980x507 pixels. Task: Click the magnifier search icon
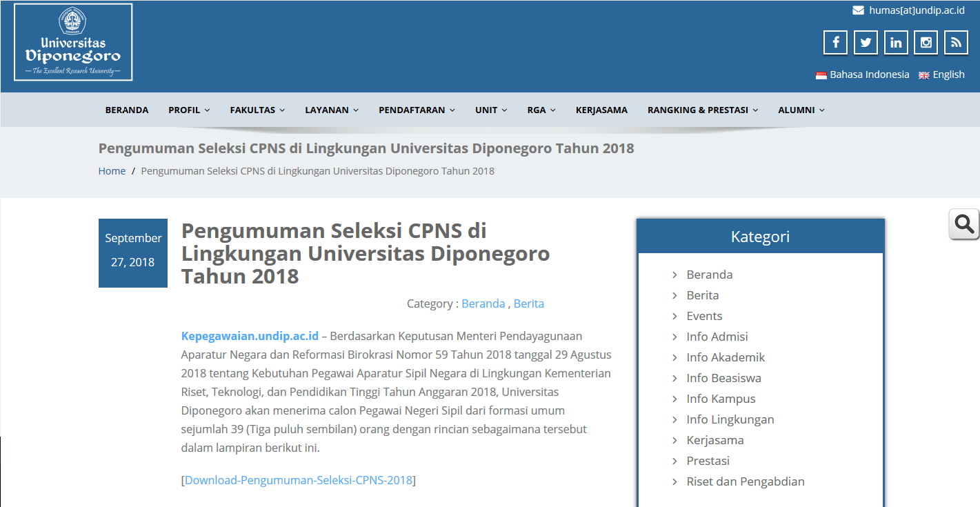tap(964, 224)
